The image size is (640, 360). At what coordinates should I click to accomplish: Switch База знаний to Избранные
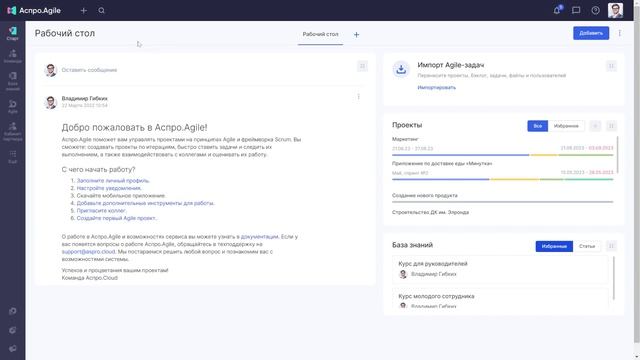tap(554, 246)
